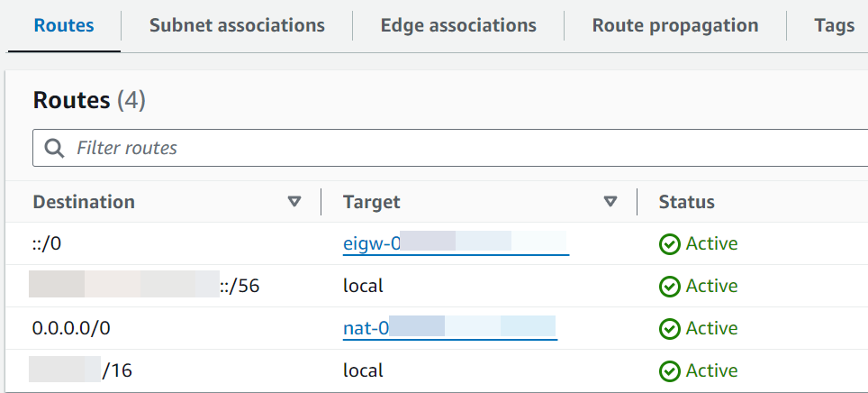Screen dimensions: 868x393
Task: Switch to Route propagation tab
Action: [675, 26]
